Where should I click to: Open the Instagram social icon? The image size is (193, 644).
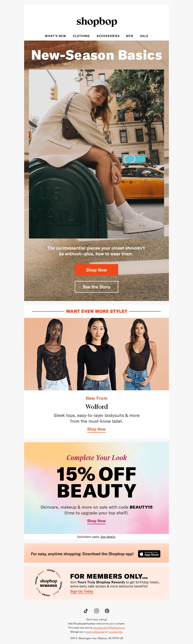tap(96, 611)
